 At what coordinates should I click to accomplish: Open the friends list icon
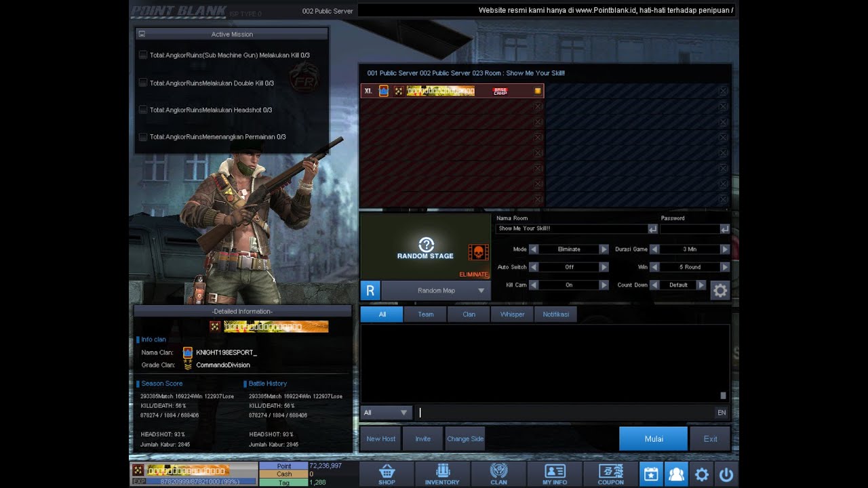pos(676,474)
